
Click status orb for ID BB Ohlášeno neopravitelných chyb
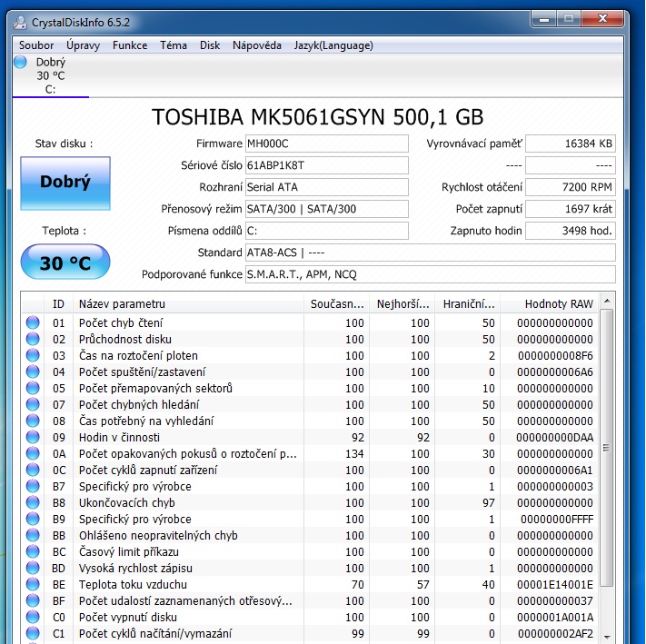(33, 535)
